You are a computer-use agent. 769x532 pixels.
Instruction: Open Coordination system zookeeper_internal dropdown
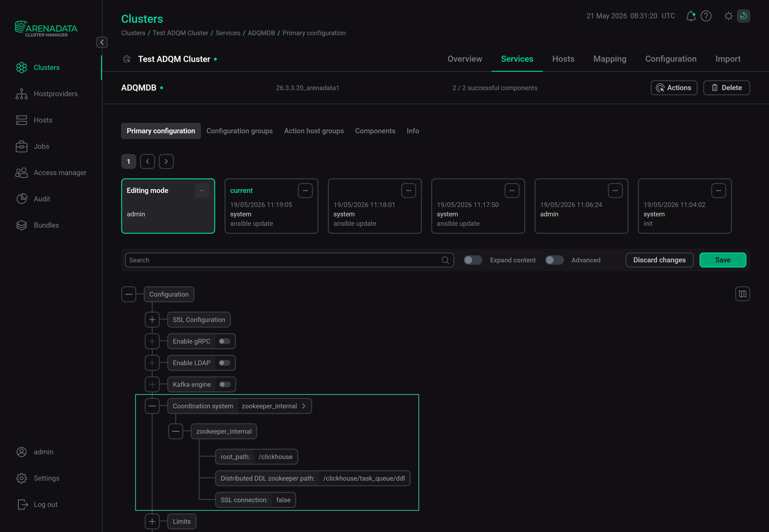pyautogui.click(x=274, y=406)
